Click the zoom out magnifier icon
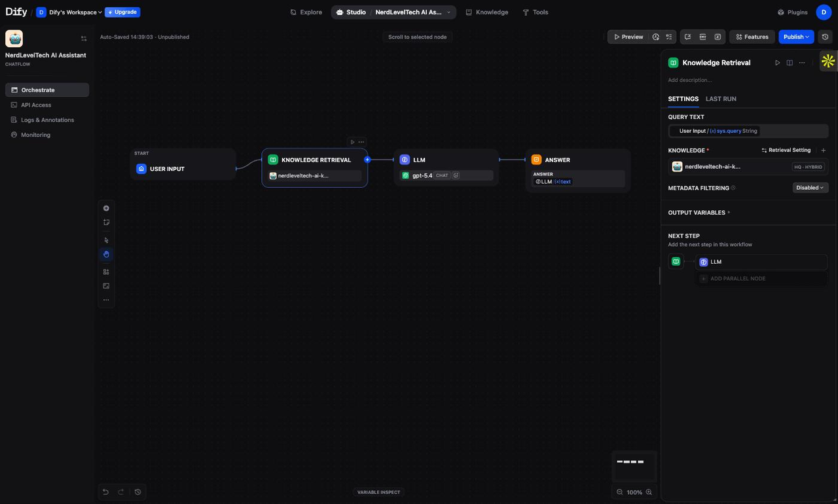Viewport: 838px width, 504px height. click(620, 492)
